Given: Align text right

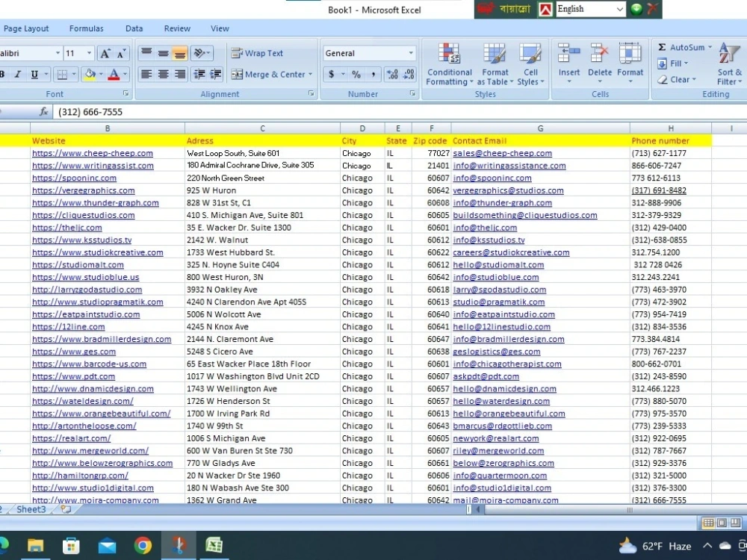Looking at the screenshot, I should point(179,74).
